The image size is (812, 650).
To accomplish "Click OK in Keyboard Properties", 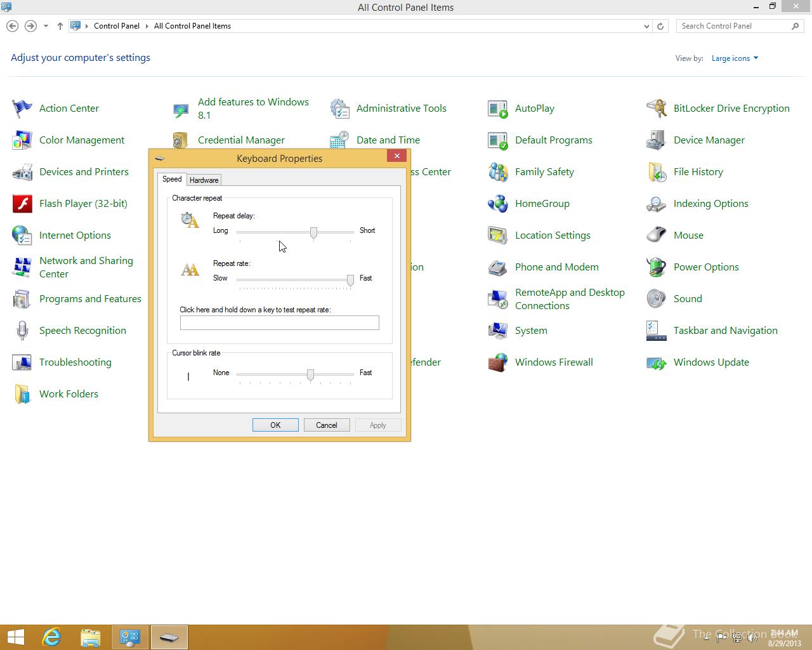I will click(x=275, y=425).
